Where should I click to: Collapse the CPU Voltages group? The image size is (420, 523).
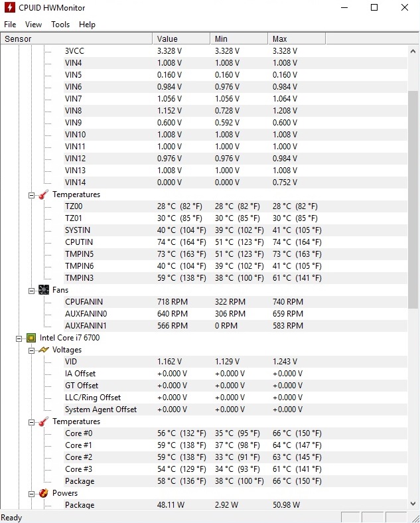pyautogui.click(x=31, y=350)
